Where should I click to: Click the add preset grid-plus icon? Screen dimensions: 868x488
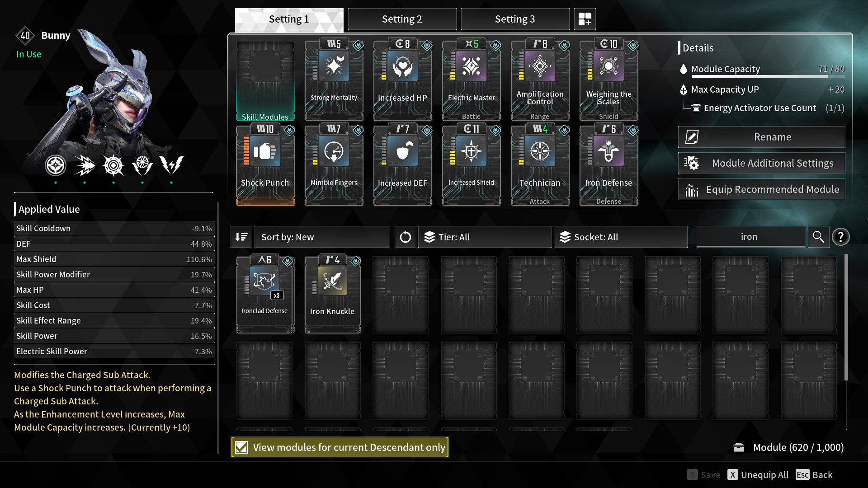tap(585, 19)
